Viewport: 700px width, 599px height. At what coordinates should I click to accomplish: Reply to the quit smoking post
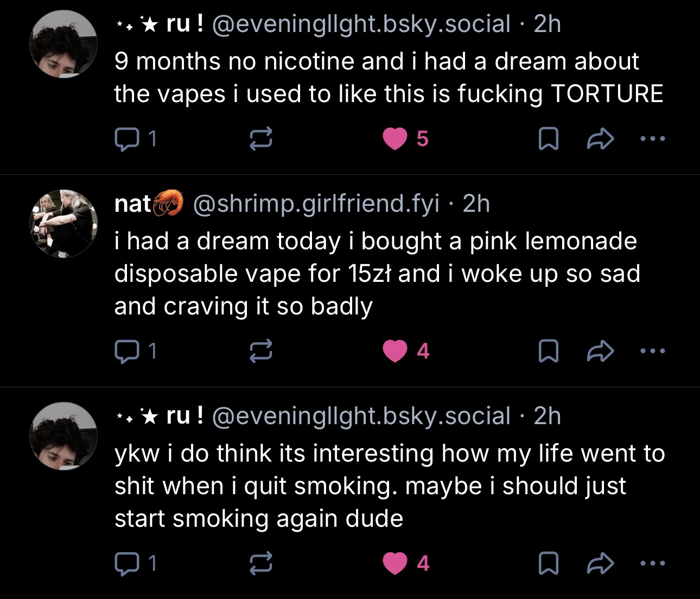click(x=126, y=563)
